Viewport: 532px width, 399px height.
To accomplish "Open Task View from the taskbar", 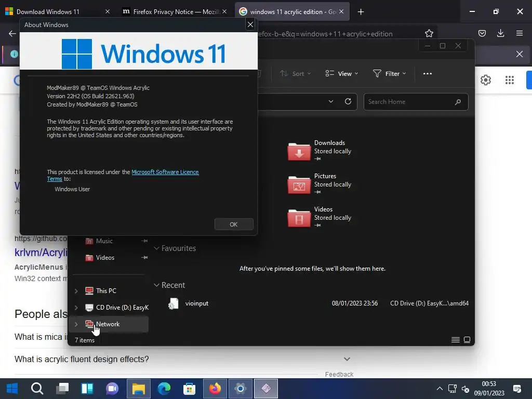I will [62, 389].
